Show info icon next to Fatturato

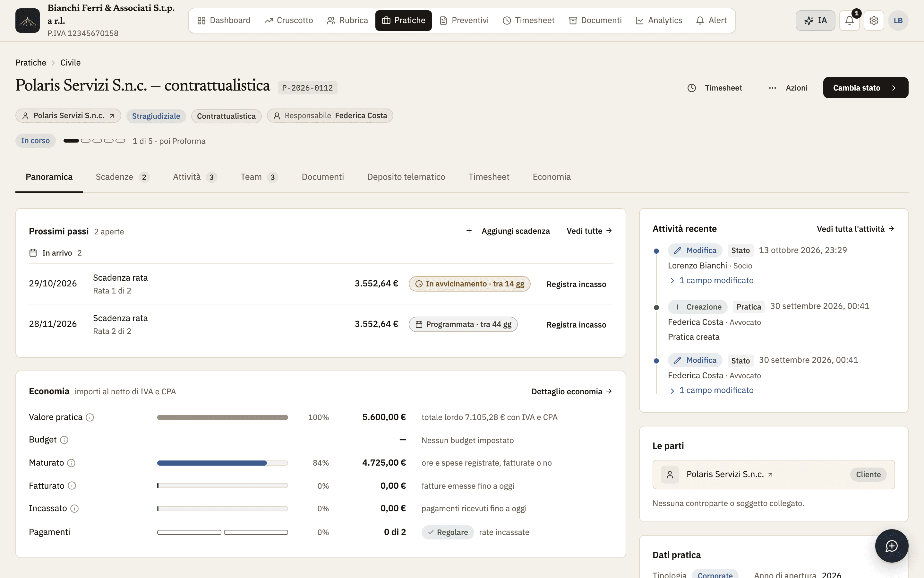coord(72,486)
